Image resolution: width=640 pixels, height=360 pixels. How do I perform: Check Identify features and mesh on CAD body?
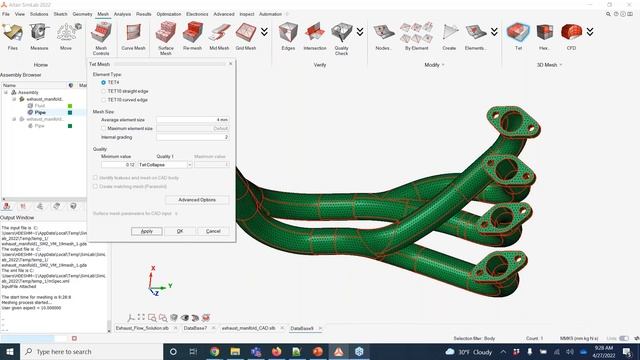(x=96, y=178)
